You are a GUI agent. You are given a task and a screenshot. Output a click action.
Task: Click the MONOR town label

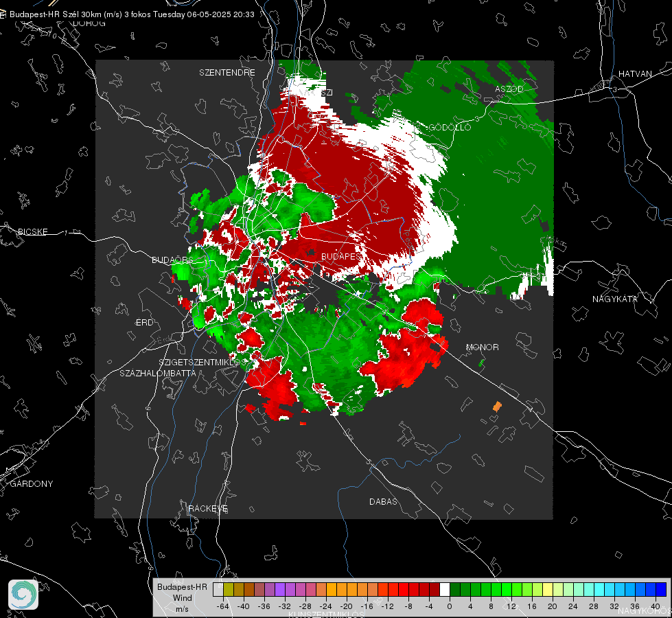[482, 347]
